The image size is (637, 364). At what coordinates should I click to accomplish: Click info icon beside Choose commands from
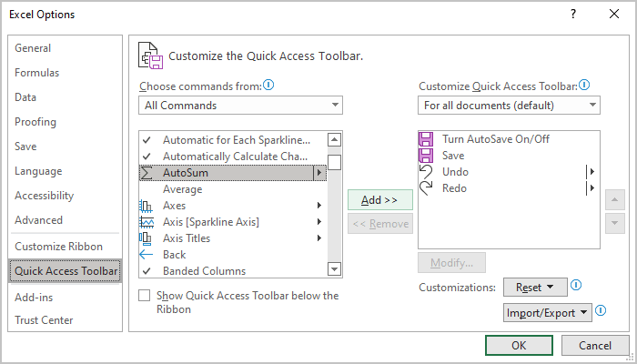tap(268, 86)
